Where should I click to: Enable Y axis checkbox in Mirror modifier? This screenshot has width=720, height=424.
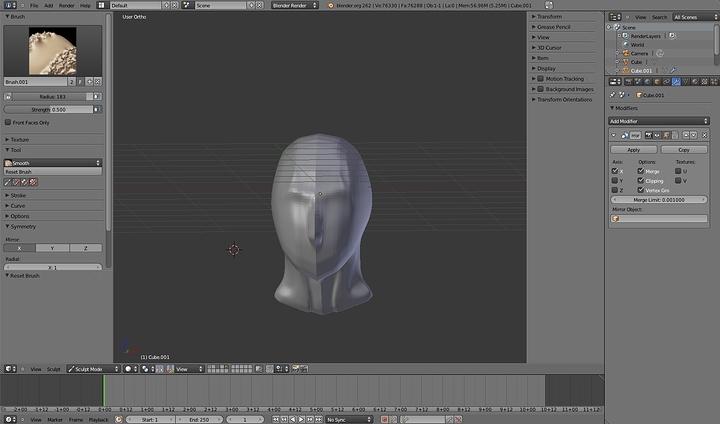(615, 181)
